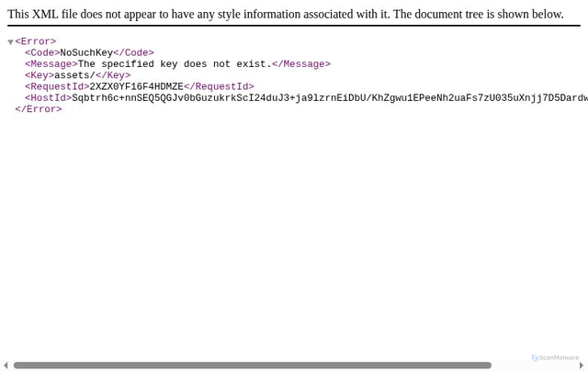Select the opening Error tag
Viewport: 588px width, 371px height.
tap(36, 41)
